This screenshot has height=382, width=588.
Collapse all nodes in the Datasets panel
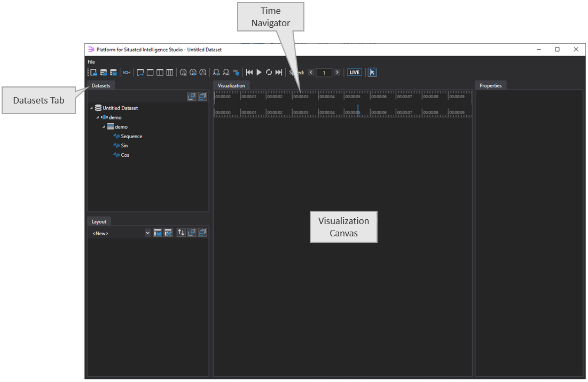click(202, 96)
